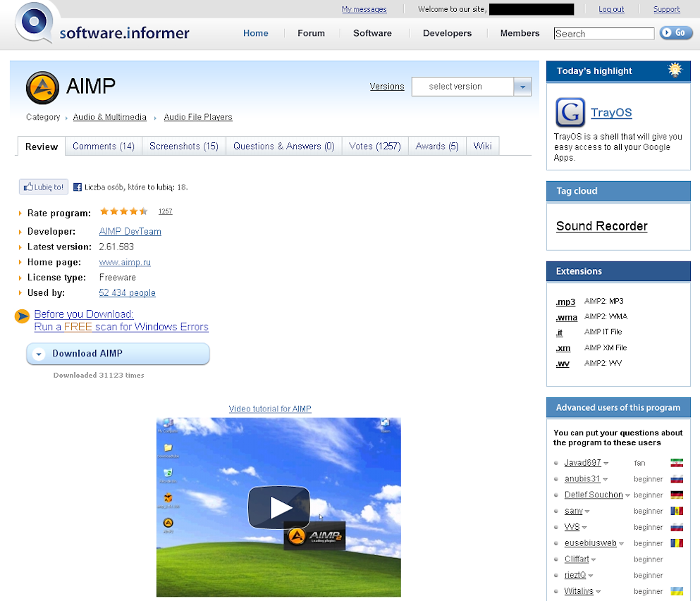Expand the Detlef Souchon dropdown arrow

pyautogui.click(x=627, y=496)
